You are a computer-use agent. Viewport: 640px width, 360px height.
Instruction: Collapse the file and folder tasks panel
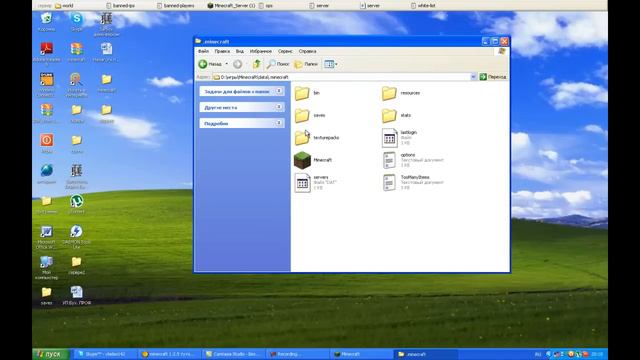[x=279, y=91]
